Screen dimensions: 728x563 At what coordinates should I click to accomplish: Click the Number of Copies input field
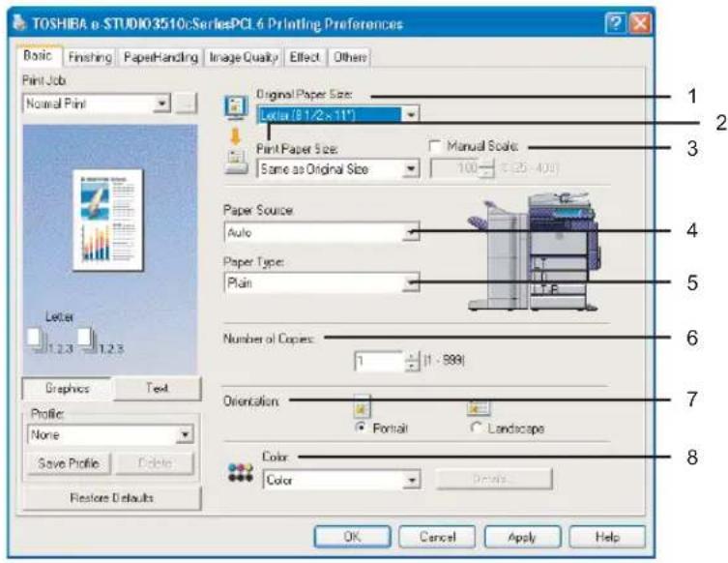[x=380, y=362]
